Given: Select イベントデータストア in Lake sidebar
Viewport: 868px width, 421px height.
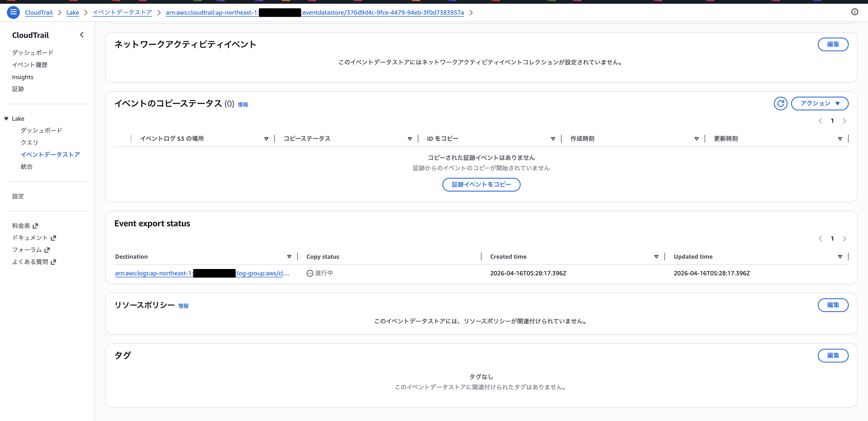Looking at the screenshot, I should 50,155.
